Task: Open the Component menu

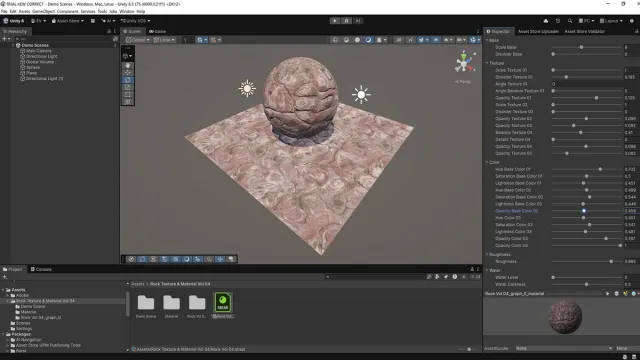Action: coord(67,11)
